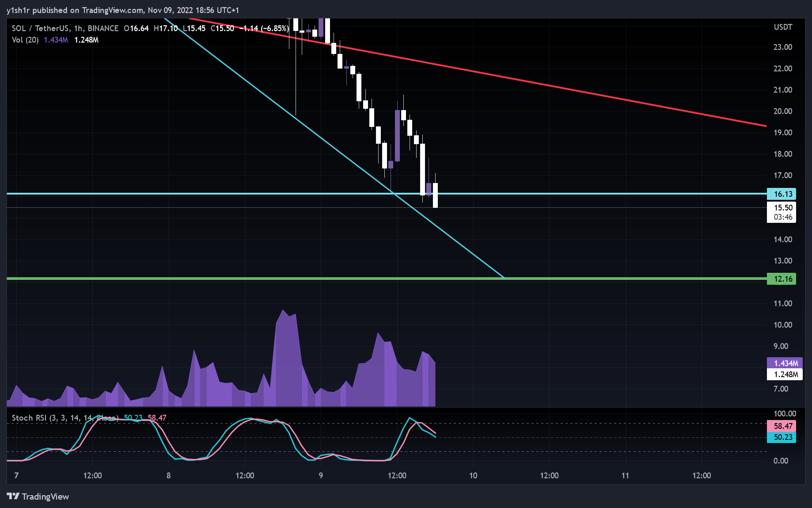Click the 15.50 current price label
Screen dimensions: 812x508
click(783, 208)
